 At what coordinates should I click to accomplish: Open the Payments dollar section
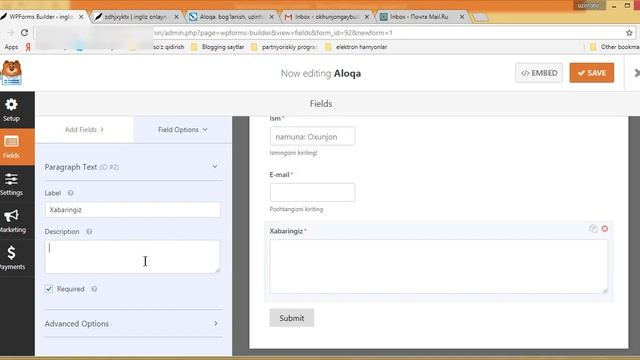(11, 258)
